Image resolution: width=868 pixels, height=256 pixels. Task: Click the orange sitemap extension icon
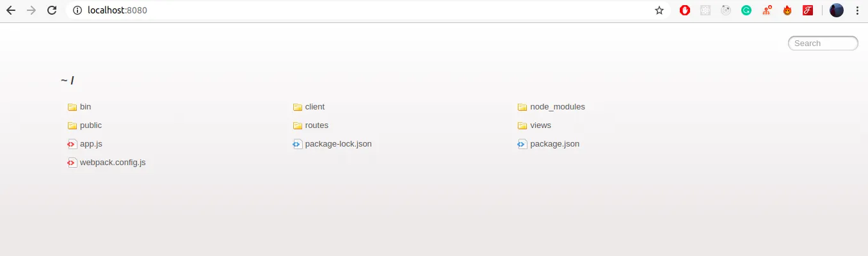(x=767, y=10)
